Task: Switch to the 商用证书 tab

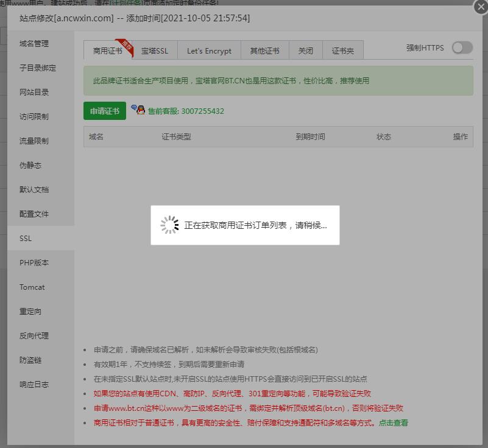Action: (108, 51)
